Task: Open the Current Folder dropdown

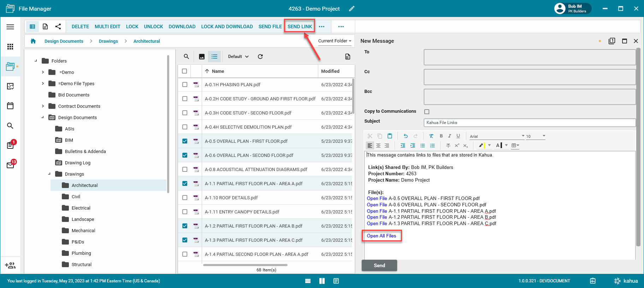Action: click(x=335, y=41)
